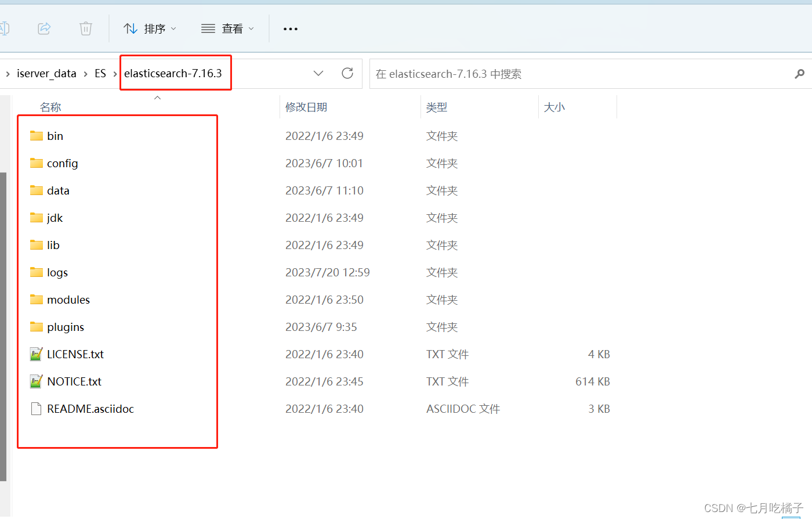Screen dimensions: 812x519
Task: Select the 'README.asciidoc' file name
Action: click(x=90, y=409)
